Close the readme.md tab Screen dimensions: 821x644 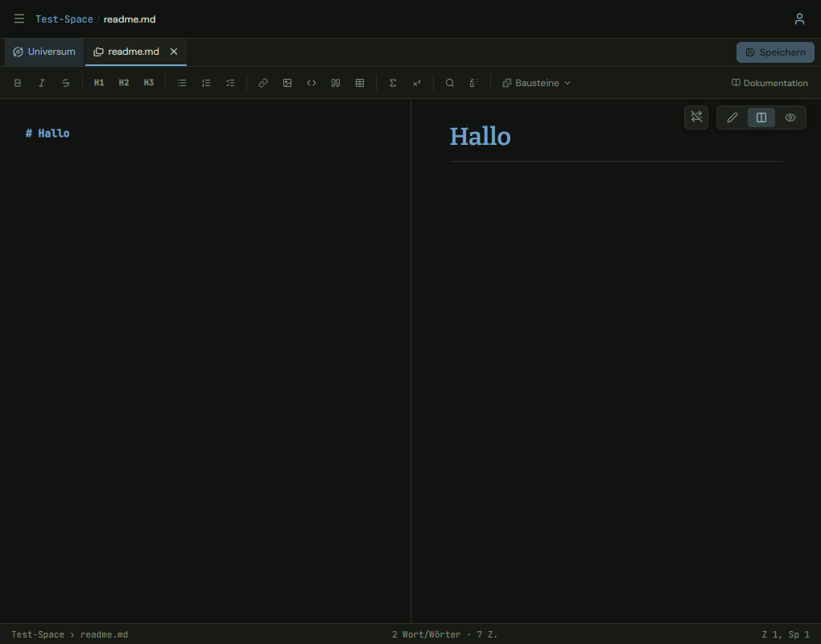(x=174, y=52)
